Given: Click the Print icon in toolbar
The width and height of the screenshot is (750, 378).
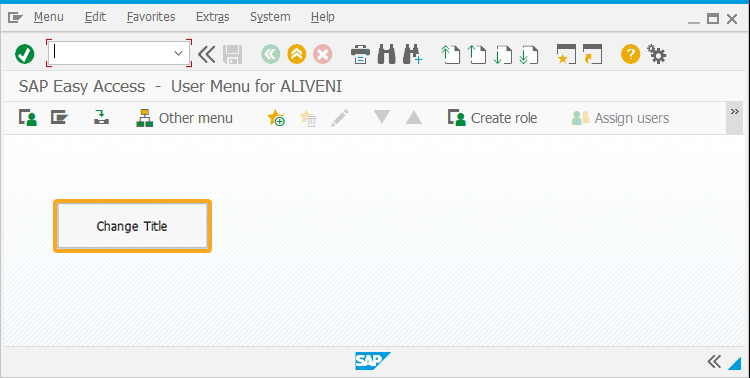Looking at the screenshot, I should point(360,54).
